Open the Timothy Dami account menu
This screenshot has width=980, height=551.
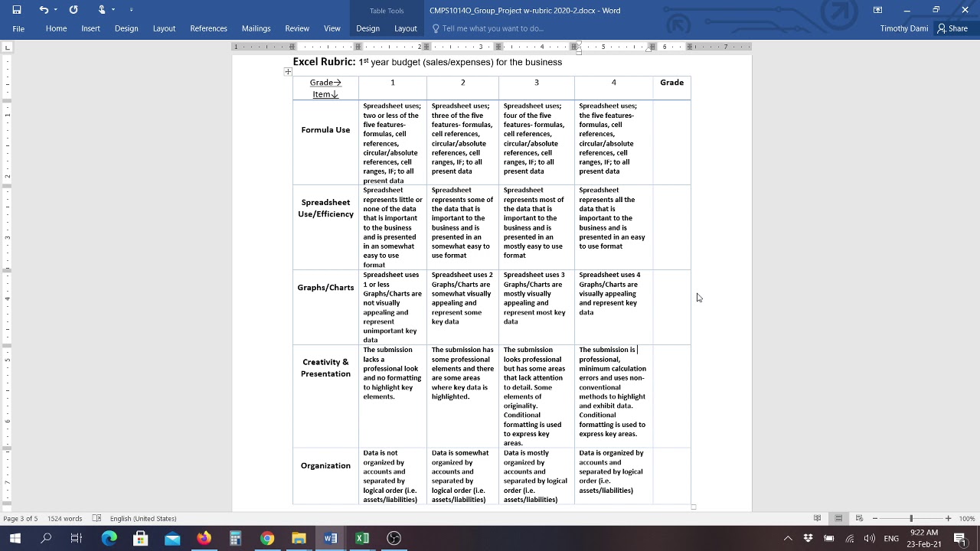click(x=903, y=28)
